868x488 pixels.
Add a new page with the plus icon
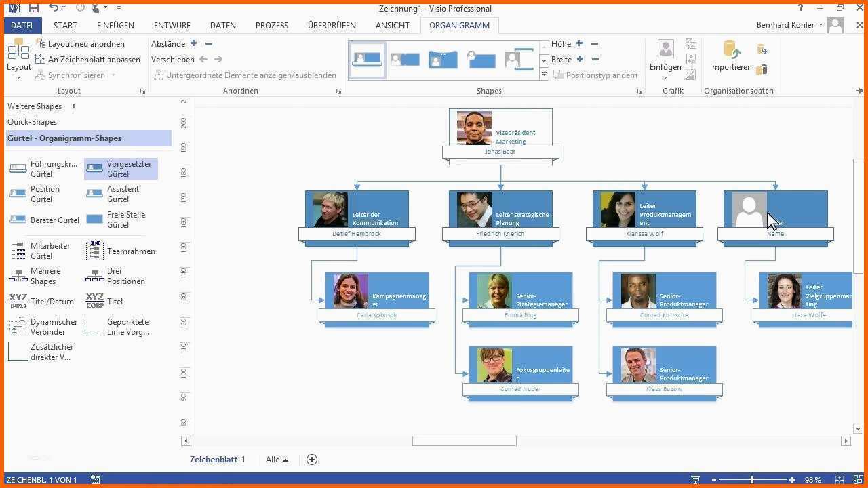click(312, 460)
